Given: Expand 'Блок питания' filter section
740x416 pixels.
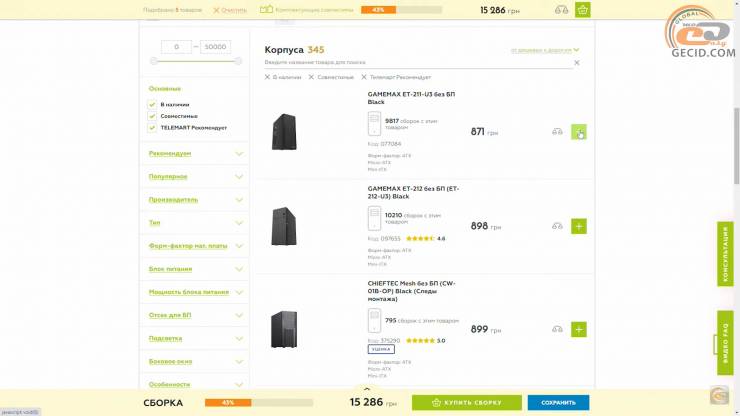Looking at the screenshot, I should pyautogui.click(x=195, y=269).
